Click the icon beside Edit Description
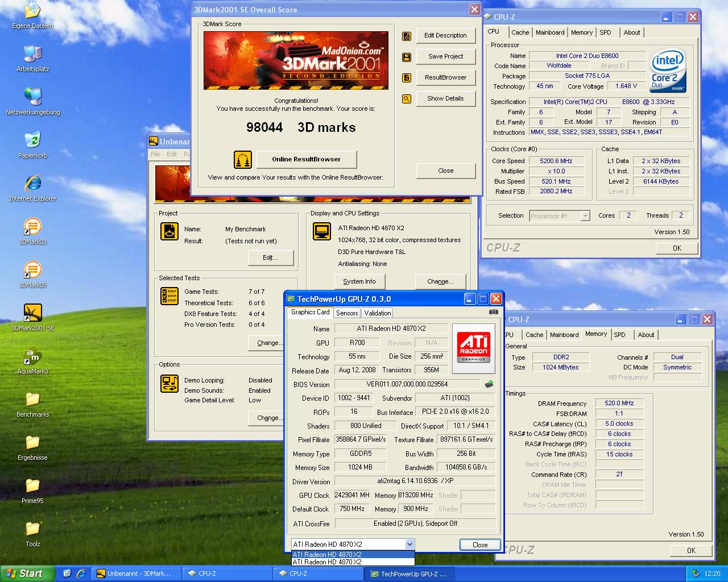Image resolution: width=728 pixels, height=582 pixels. (407, 36)
